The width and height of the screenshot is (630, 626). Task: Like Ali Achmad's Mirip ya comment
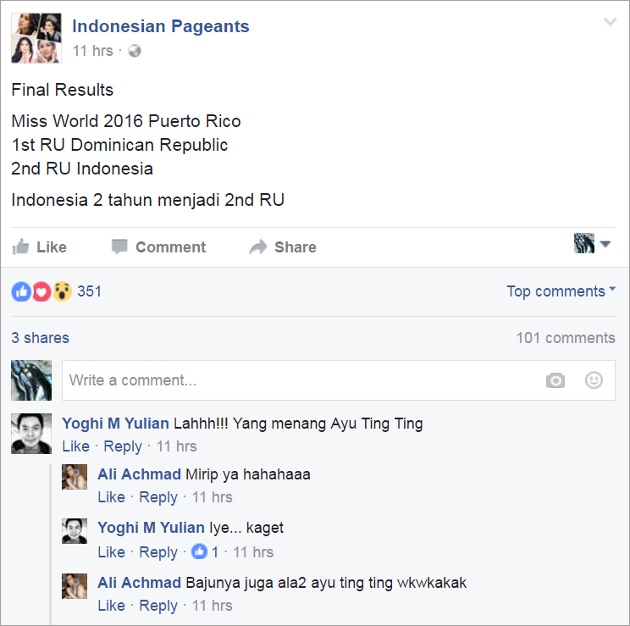tap(111, 497)
